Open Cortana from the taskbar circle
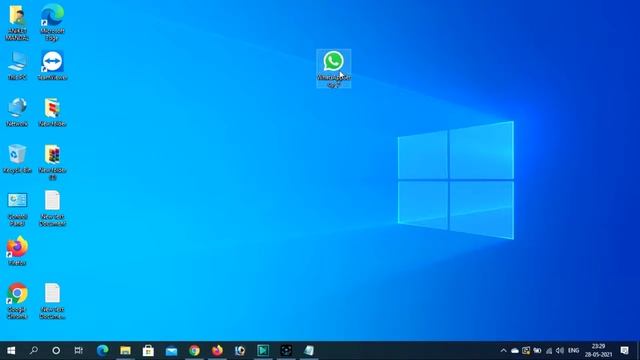 click(56, 351)
